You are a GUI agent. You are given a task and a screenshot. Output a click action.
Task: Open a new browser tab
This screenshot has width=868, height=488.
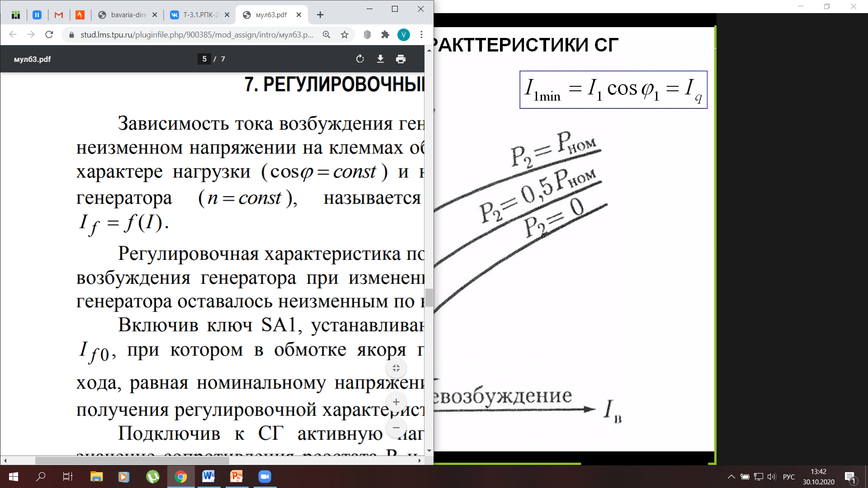pos(320,15)
